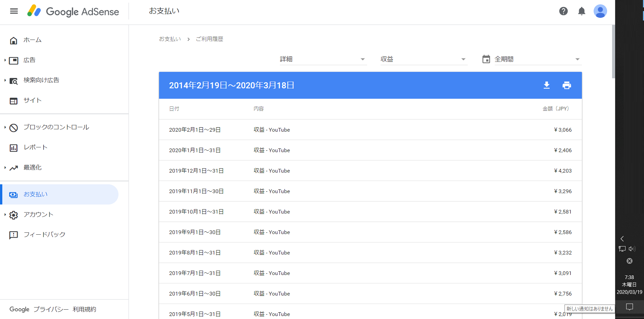Image resolution: width=644 pixels, height=319 pixels.
Task: Open the プライバシー footer link
Action: [51, 309]
